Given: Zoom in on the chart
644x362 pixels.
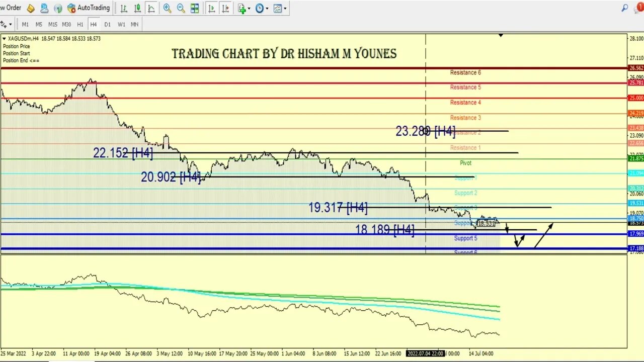Looking at the screenshot, I should [x=167, y=8].
